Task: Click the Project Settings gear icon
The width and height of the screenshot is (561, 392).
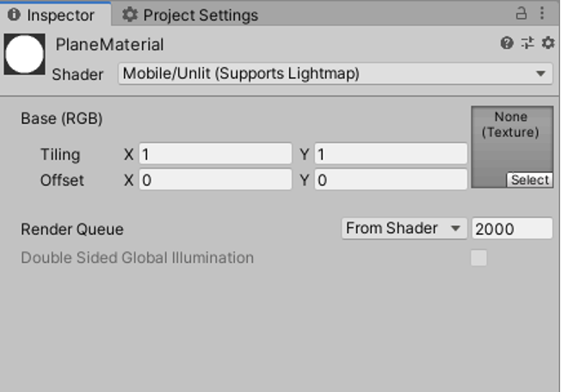Action: 130,15
